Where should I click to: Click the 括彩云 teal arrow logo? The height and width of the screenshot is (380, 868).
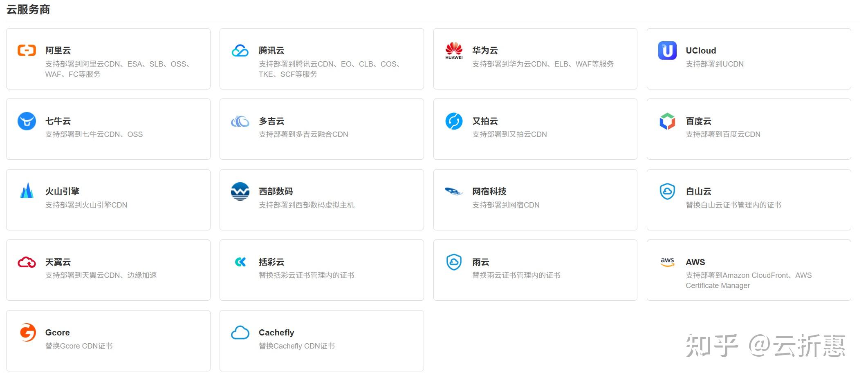[240, 262]
